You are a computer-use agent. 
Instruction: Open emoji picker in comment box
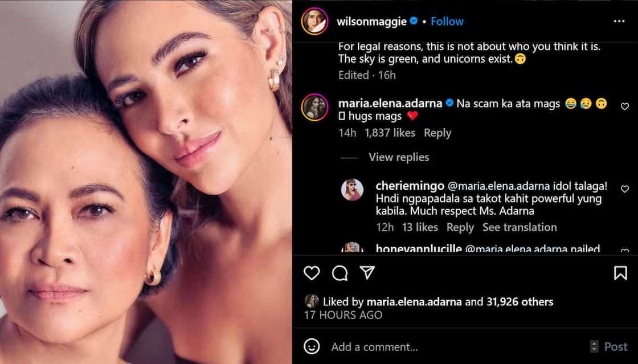[312, 346]
